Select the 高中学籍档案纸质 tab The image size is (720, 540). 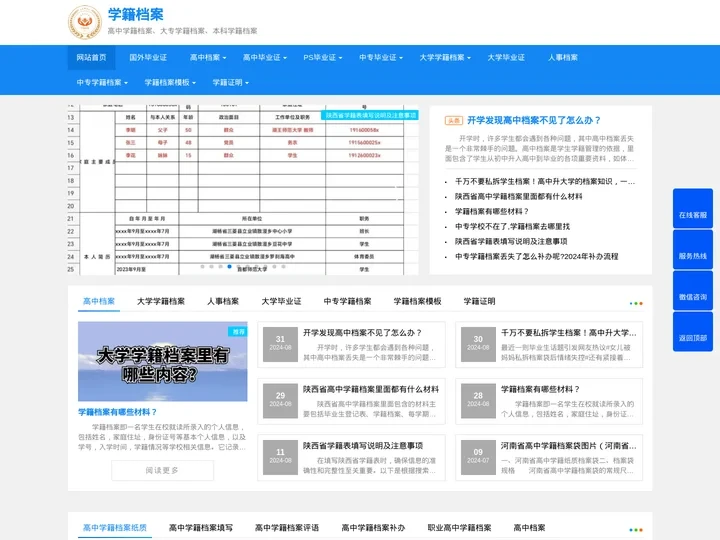pyautogui.click(x=115, y=528)
